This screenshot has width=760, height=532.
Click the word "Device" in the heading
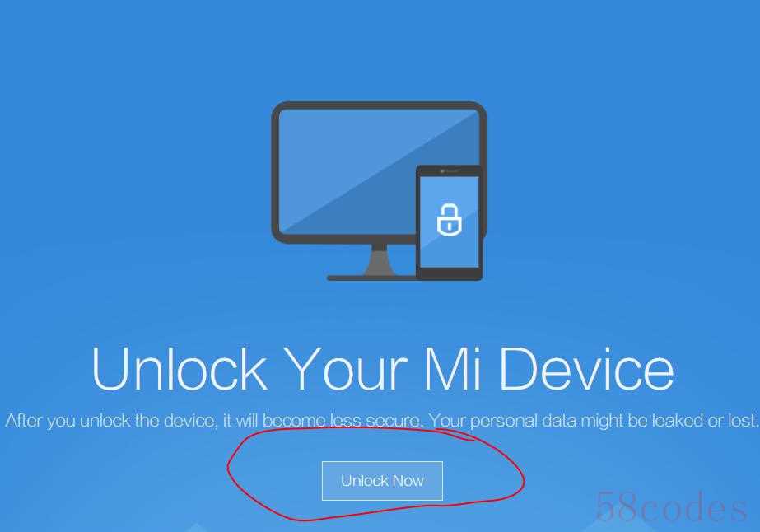coord(586,369)
